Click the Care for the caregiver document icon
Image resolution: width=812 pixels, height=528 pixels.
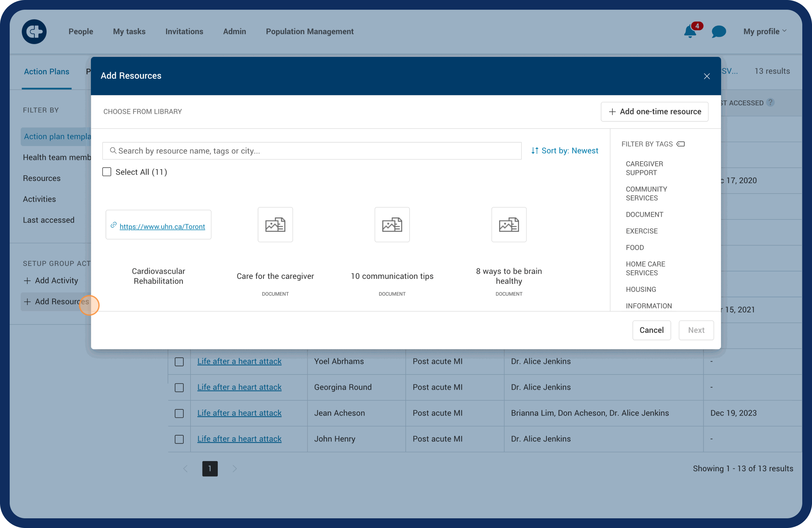[275, 225]
